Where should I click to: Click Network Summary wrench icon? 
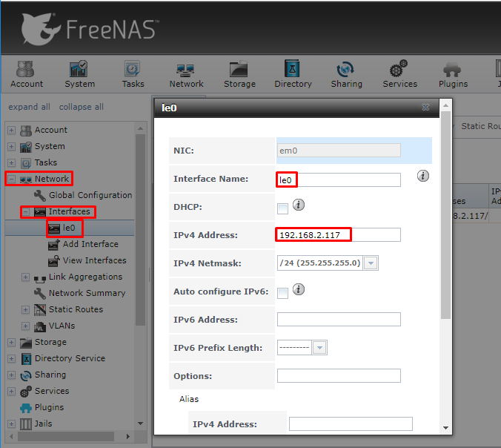click(40, 293)
